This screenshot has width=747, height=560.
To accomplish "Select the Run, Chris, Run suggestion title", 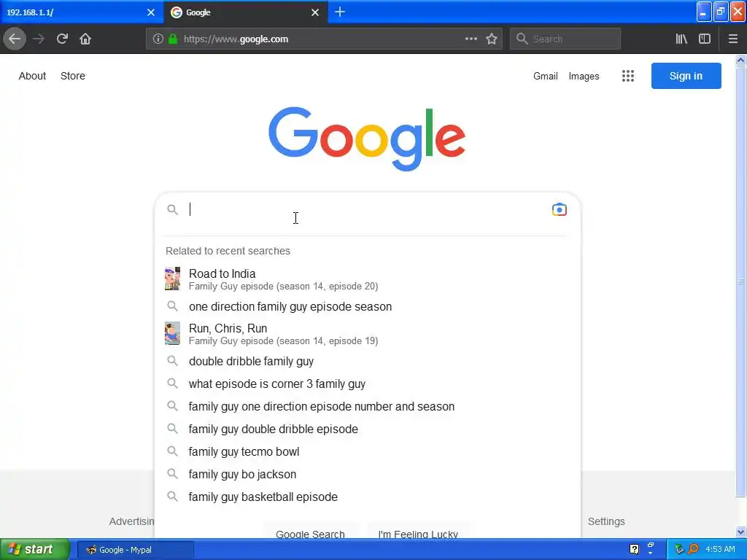I will tap(228, 328).
